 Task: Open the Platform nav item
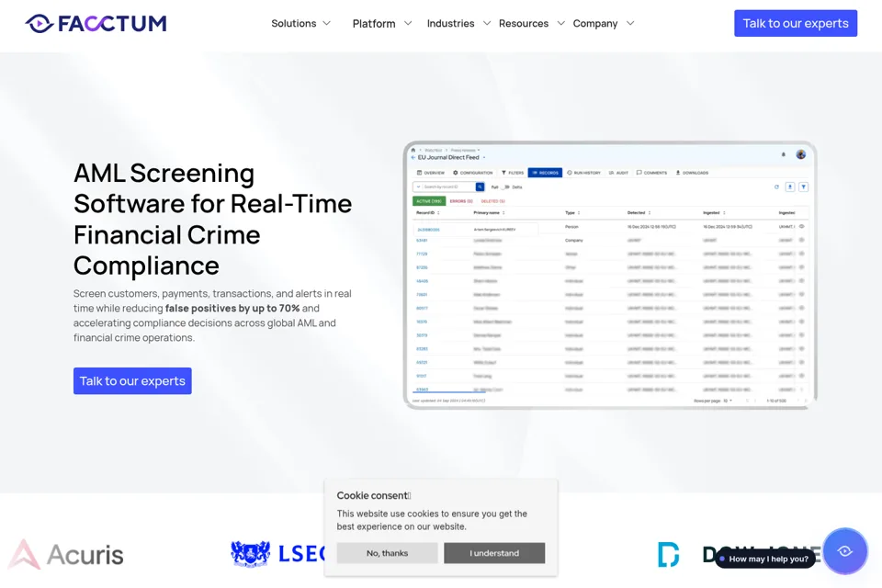(x=374, y=23)
